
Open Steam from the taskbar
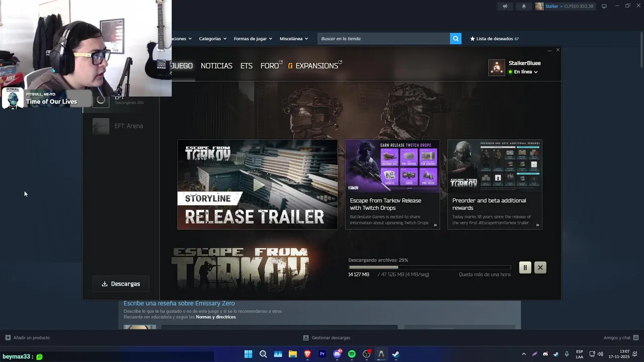click(x=396, y=354)
